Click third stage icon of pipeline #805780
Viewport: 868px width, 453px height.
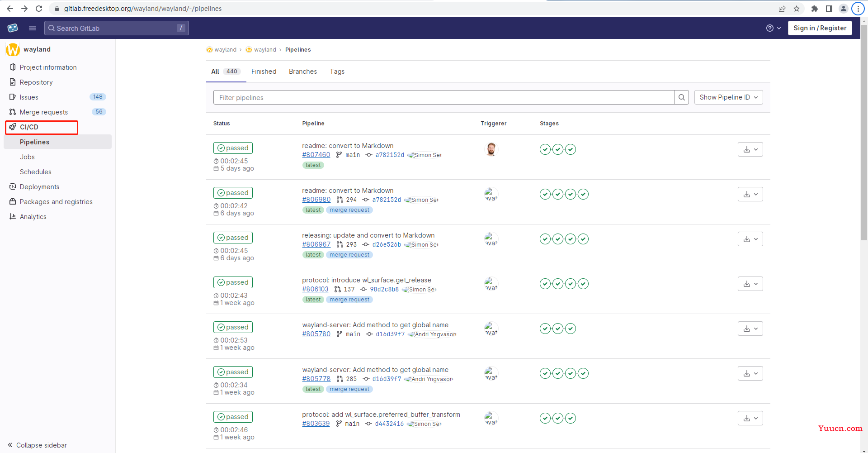tap(571, 329)
